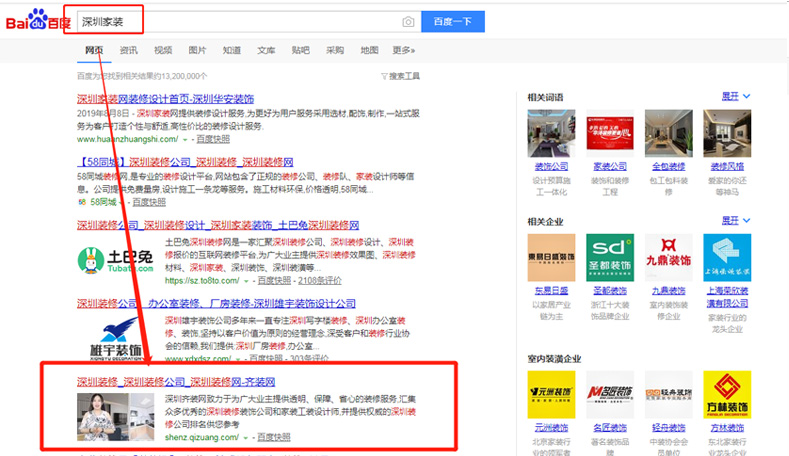This screenshot has width=789, height=456.
Task: Open 深圳雄宇装饰设计公司 result title
Action: tap(216, 303)
